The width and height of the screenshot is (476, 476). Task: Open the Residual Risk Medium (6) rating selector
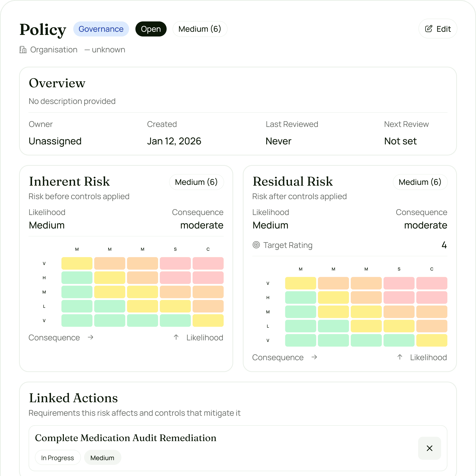pyautogui.click(x=420, y=182)
